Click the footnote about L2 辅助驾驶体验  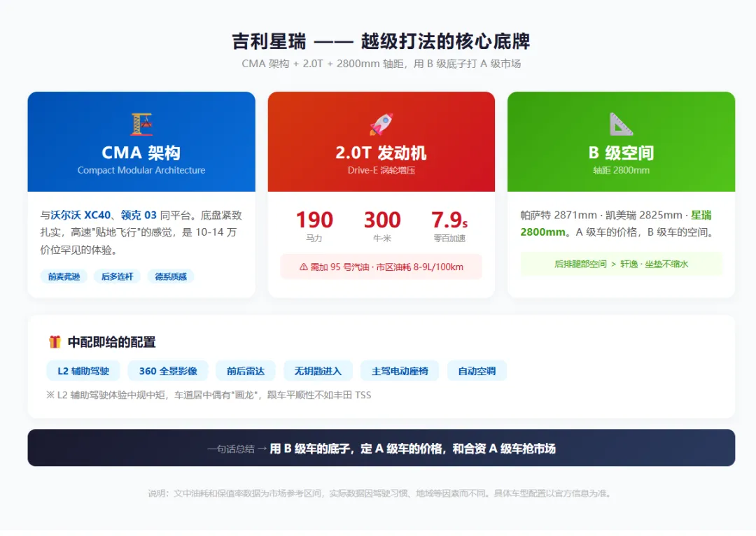click(x=209, y=395)
